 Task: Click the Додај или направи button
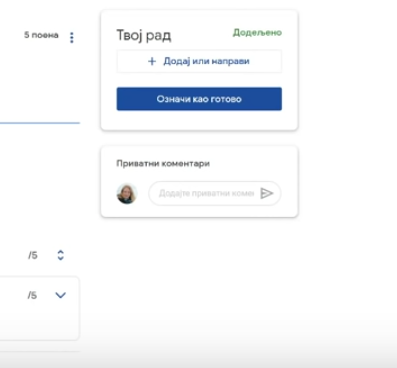click(x=199, y=61)
